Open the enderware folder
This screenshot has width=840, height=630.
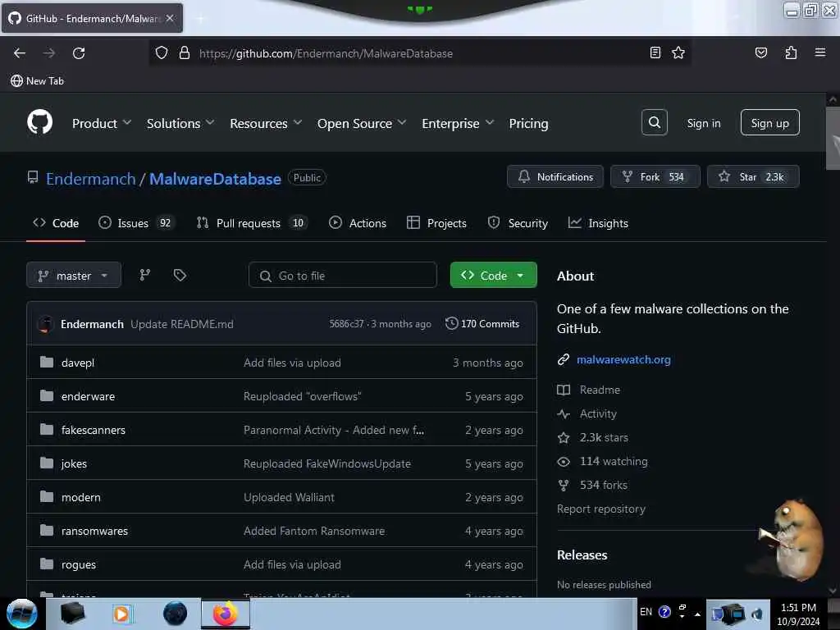point(88,396)
